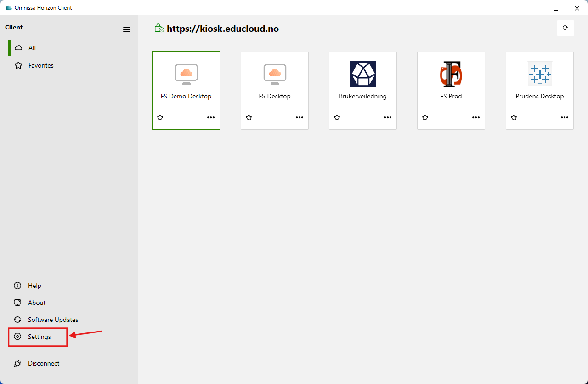
Task: Click the secure connection padlock icon
Action: (159, 29)
